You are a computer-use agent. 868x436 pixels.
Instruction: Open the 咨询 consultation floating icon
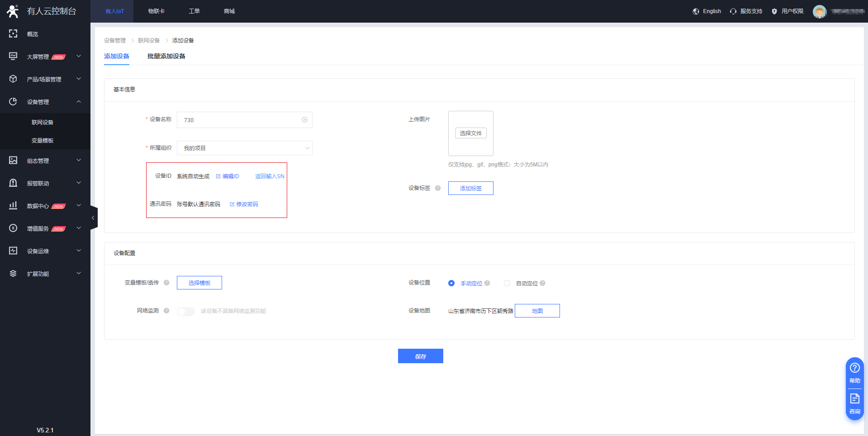coord(854,403)
